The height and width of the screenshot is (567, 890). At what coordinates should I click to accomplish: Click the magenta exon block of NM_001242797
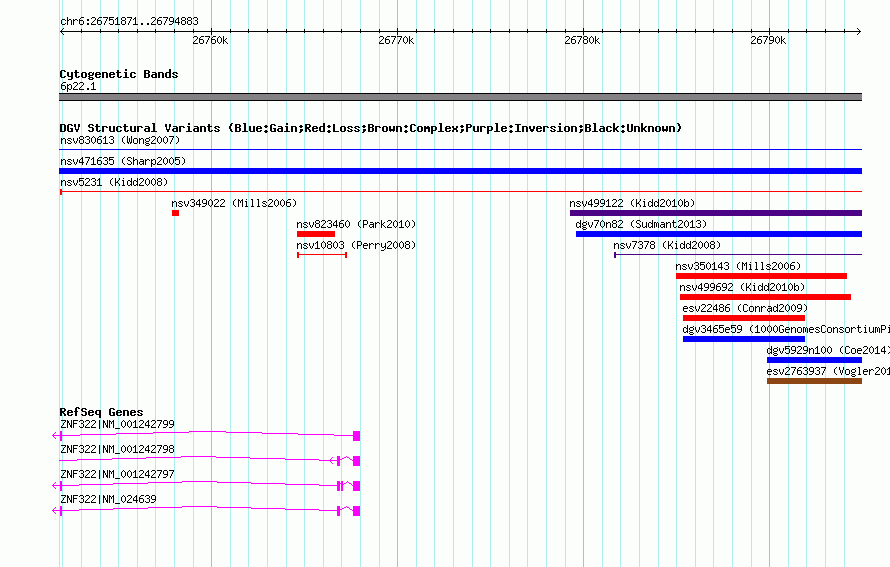pyautogui.click(x=356, y=486)
